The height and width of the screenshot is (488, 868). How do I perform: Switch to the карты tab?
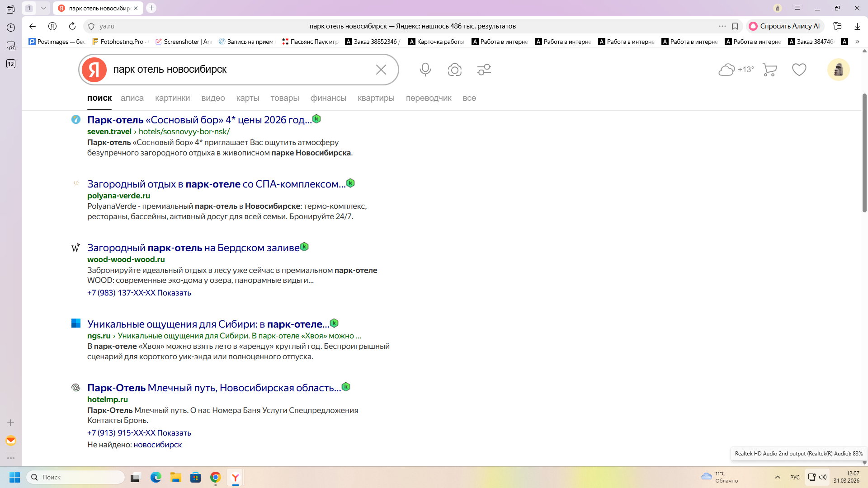[x=247, y=98]
